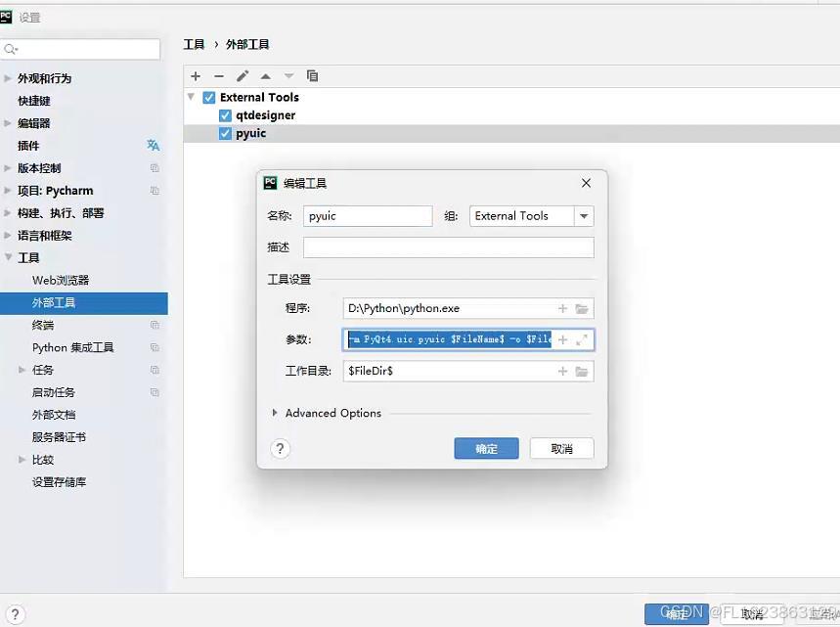The image size is (840, 627).
Task: Insert a macro into the Working directory field
Action: tap(562, 371)
